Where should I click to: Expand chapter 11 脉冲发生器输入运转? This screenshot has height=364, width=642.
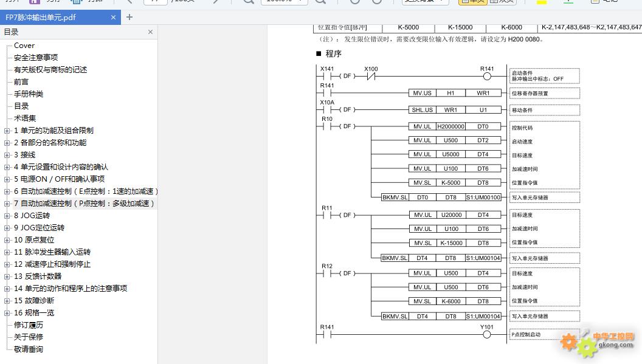[7, 253]
